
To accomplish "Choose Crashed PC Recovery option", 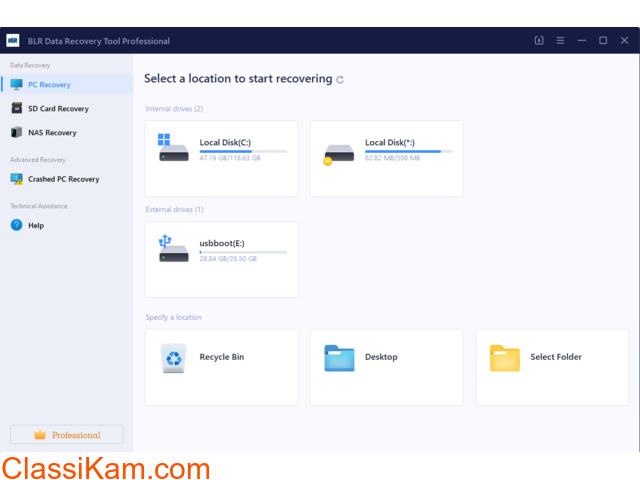I will [67, 179].
